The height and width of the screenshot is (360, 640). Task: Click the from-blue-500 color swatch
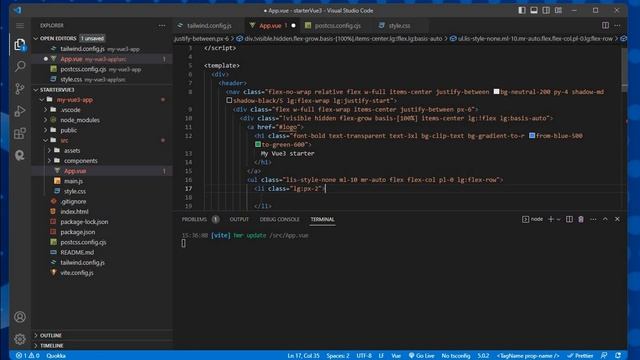click(532, 136)
